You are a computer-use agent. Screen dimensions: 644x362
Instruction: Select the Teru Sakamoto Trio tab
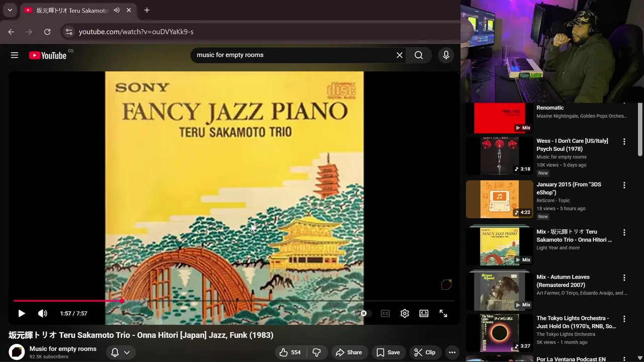pyautogui.click(x=78, y=10)
